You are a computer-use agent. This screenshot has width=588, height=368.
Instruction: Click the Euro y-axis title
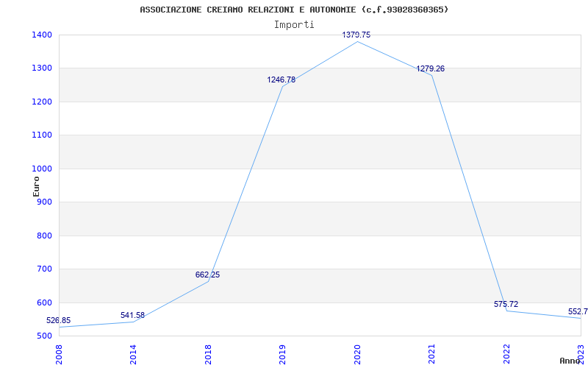tap(36, 186)
